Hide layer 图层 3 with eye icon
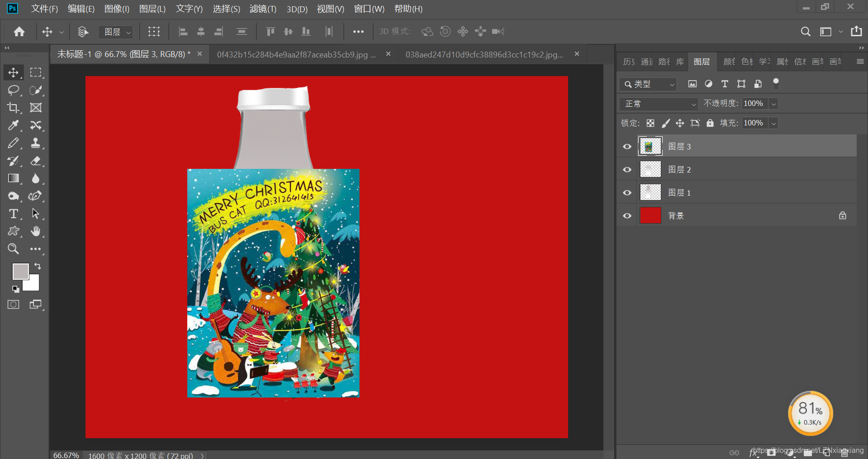Image resolution: width=868 pixels, height=459 pixels. click(627, 146)
